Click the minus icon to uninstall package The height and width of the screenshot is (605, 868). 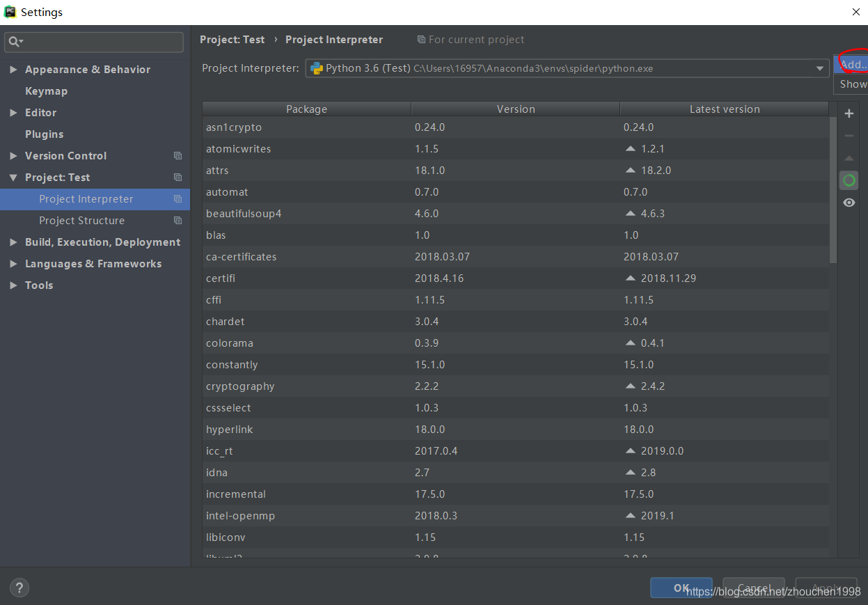pyautogui.click(x=849, y=136)
